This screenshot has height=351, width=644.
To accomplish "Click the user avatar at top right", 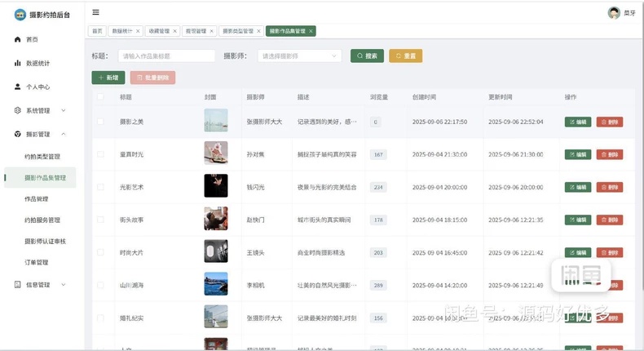I will (614, 13).
